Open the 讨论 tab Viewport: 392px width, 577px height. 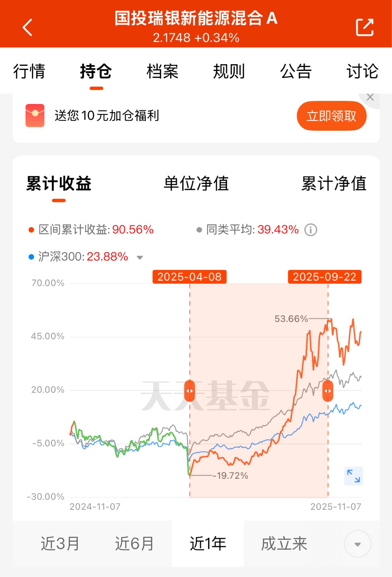click(x=362, y=72)
